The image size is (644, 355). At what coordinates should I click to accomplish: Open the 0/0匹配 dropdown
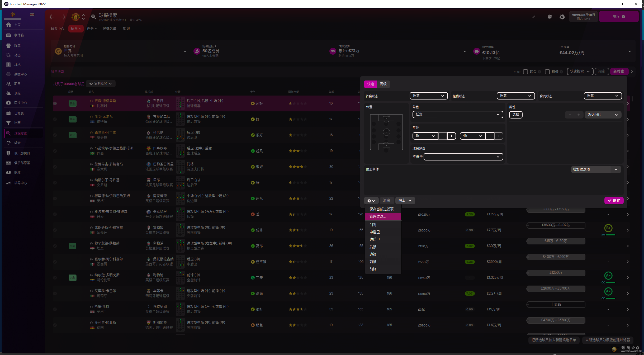coord(603,115)
